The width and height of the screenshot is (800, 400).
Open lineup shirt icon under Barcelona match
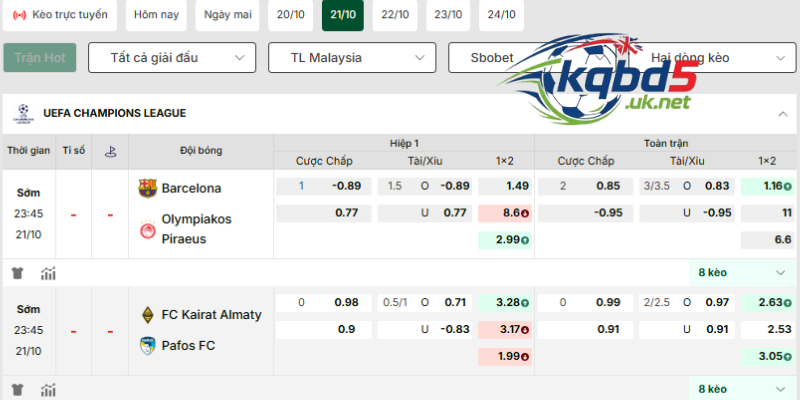tap(17, 273)
